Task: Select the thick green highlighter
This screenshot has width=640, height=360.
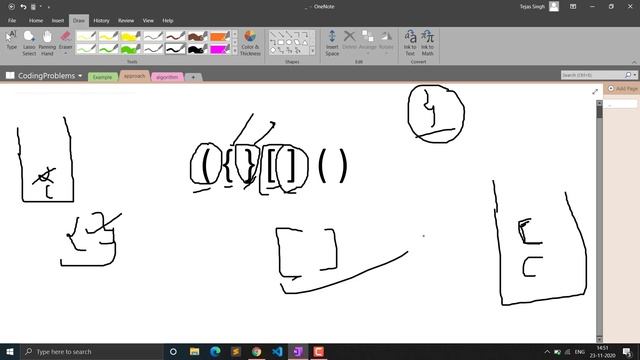Action: [x=131, y=49]
